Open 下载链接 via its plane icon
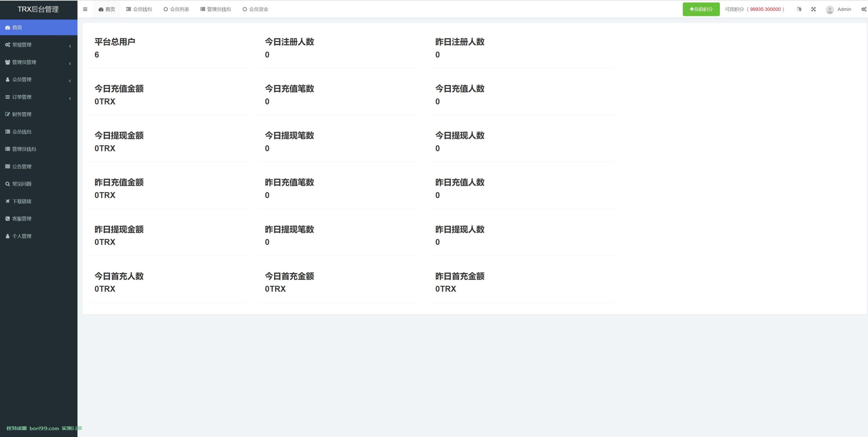 coord(7,201)
